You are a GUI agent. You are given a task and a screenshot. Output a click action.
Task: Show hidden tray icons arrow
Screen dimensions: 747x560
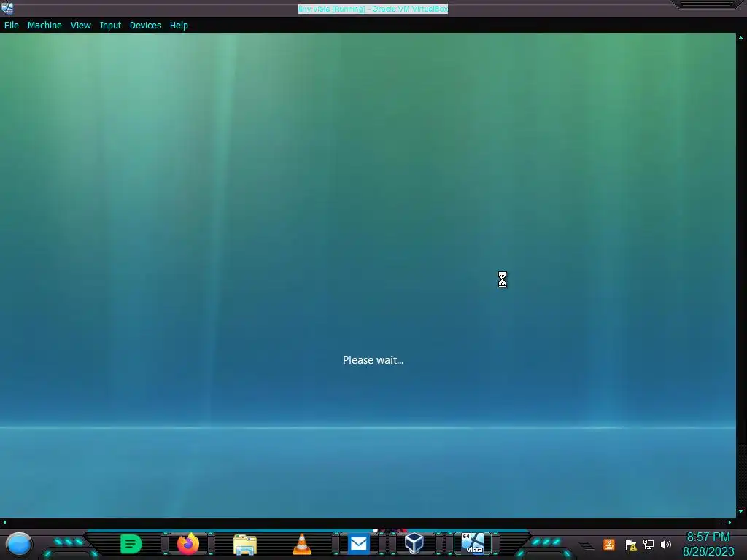586,545
